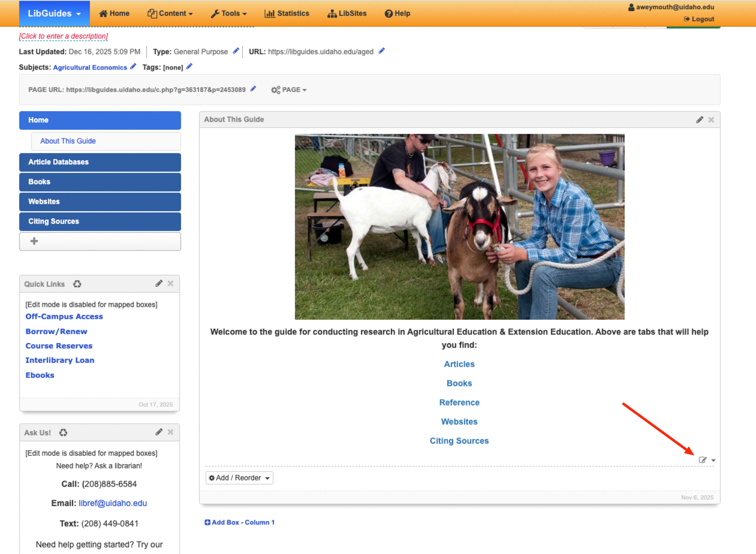
Task: Open the PAGE settings dropdown
Action: (289, 90)
